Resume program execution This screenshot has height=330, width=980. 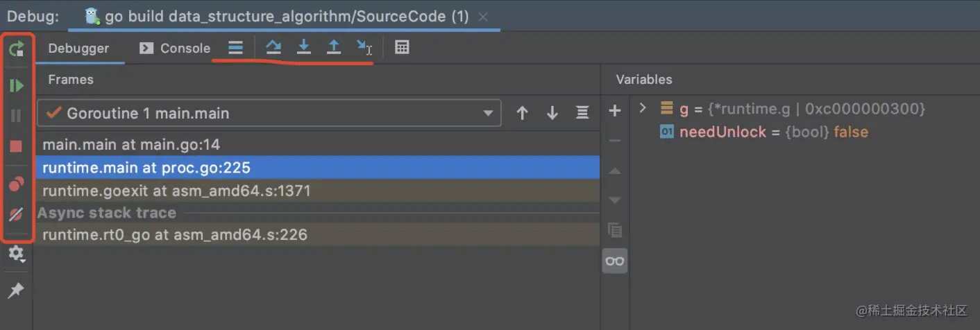(16, 85)
